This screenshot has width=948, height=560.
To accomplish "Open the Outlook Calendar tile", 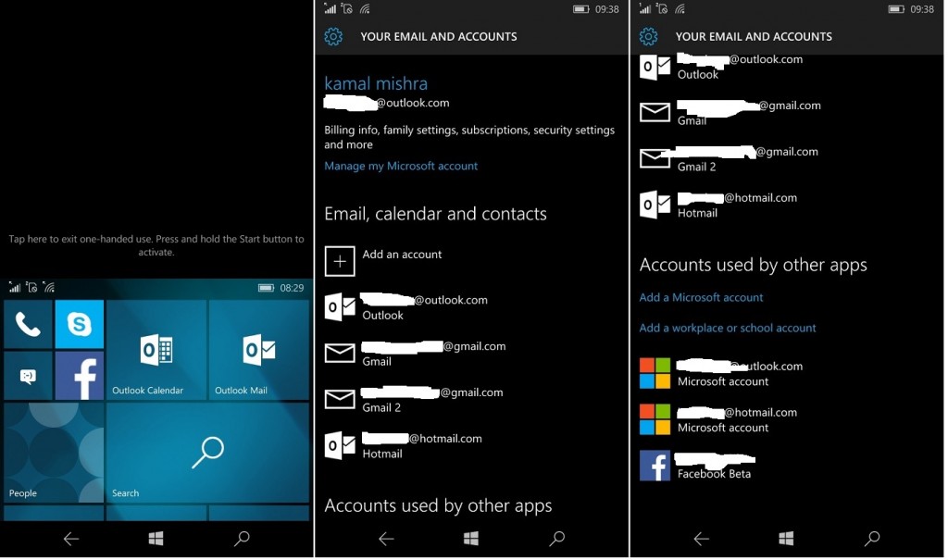I will [x=156, y=350].
